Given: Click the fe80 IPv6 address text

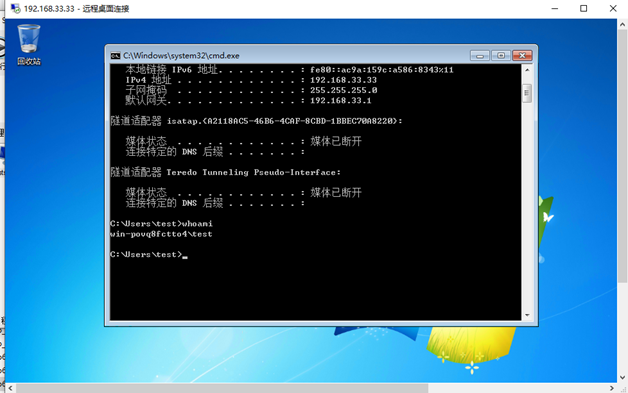Looking at the screenshot, I should pyautogui.click(x=382, y=70).
